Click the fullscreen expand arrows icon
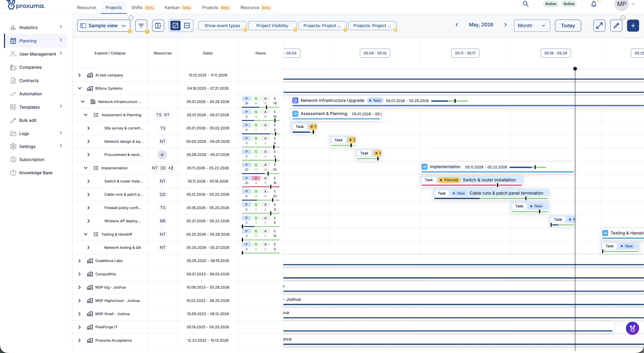Viewport: 644px width, 353px height. pyautogui.click(x=599, y=26)
